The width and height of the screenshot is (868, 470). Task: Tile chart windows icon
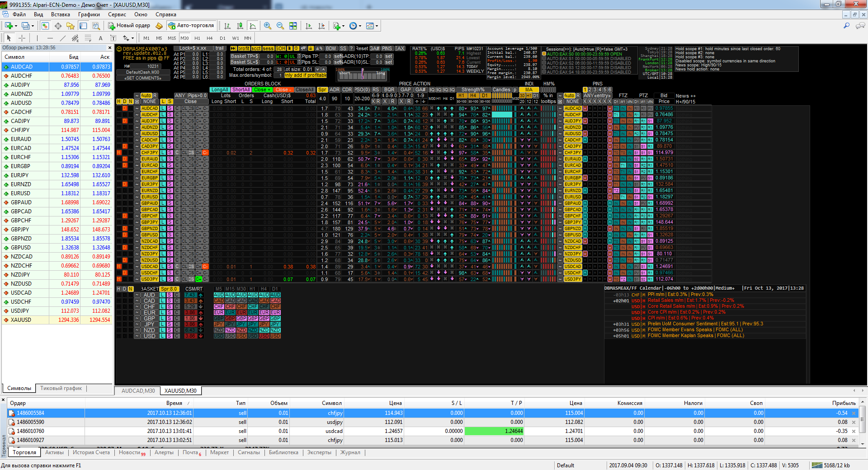[x=293, y=26]
